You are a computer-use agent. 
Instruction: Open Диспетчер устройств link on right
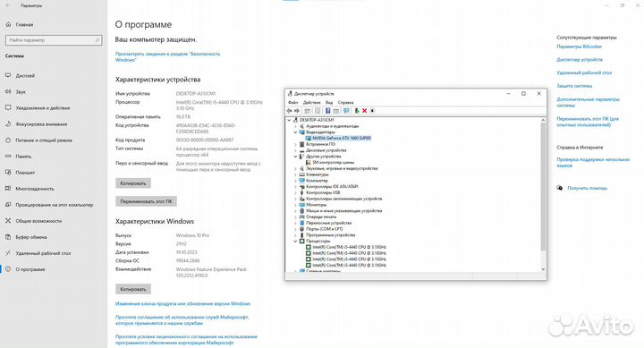(580, 60)
